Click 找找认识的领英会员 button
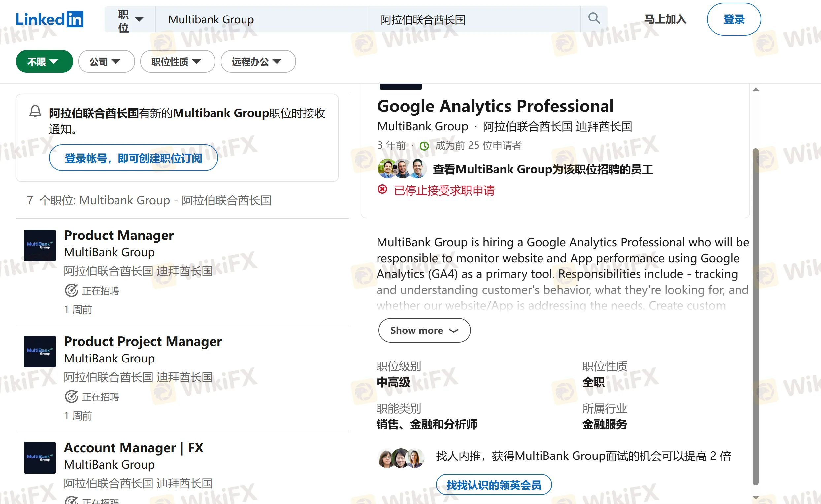821x504 pixels. coord(494,485)
